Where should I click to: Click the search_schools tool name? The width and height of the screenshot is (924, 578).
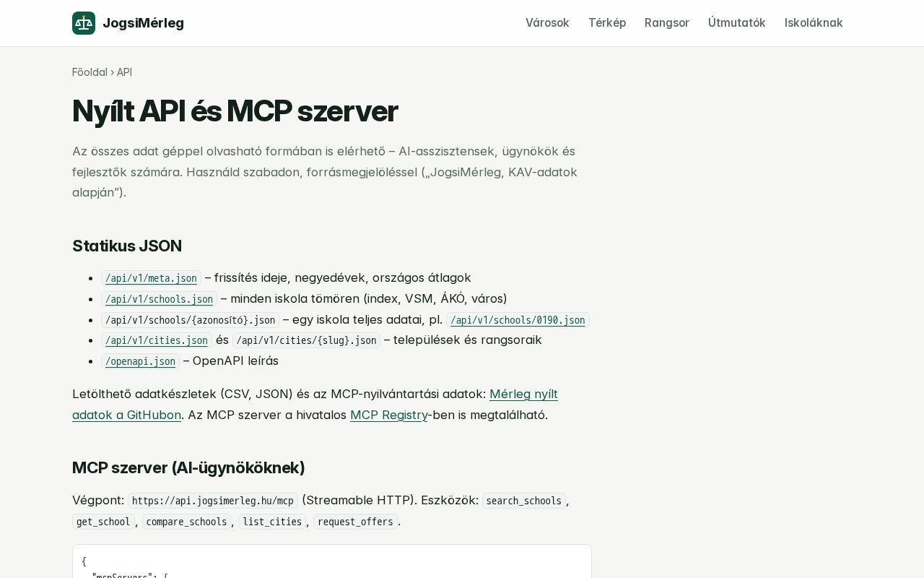(x=524, y=501)
